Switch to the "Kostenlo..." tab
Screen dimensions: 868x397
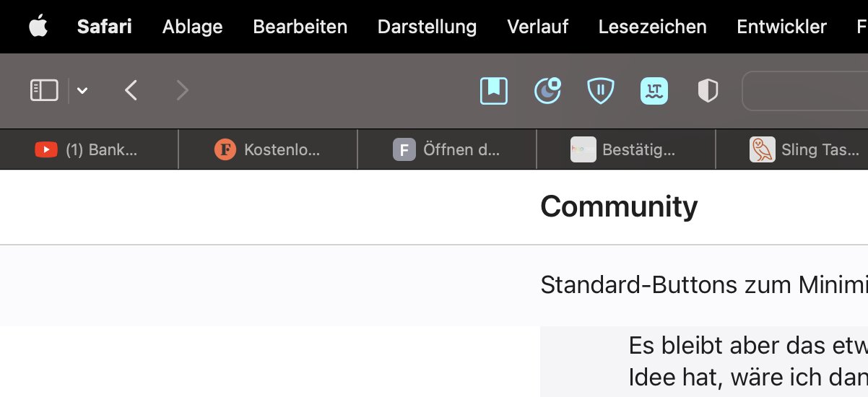tap(268, 150)
